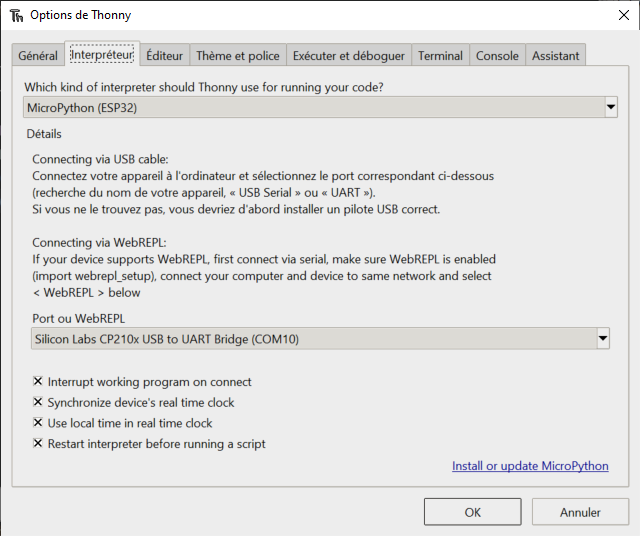The height and width of the screenshot is (536, 640).
Task: Switch to the Terminal tab
Action: [x=440, y=56]
